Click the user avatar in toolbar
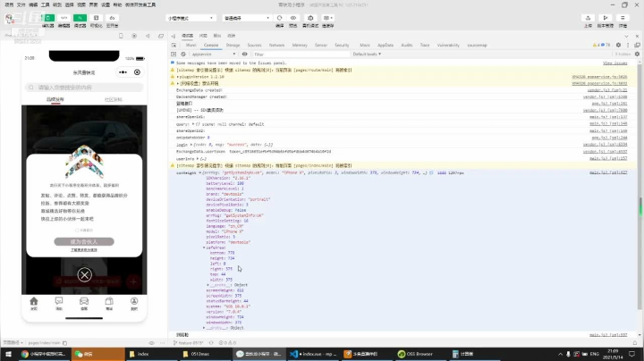This screenshot has width=644, height=361. [x=10, y=19]
